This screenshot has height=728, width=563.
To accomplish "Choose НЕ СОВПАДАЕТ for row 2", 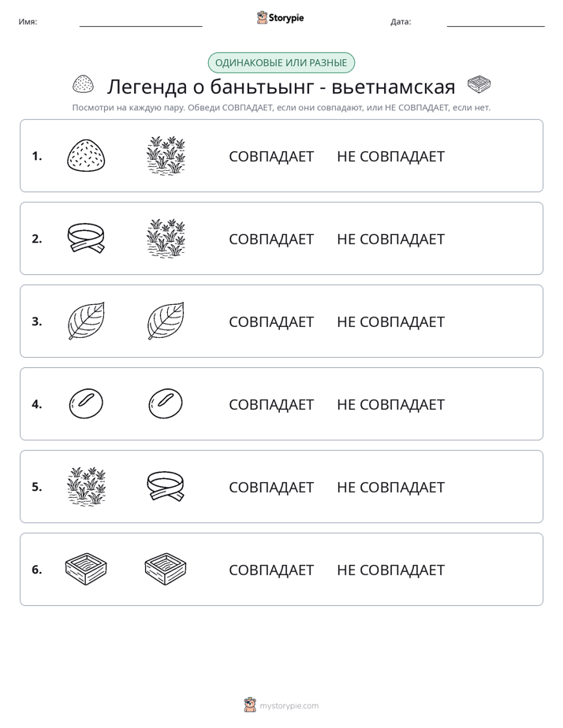I will (x=390, y=239).
